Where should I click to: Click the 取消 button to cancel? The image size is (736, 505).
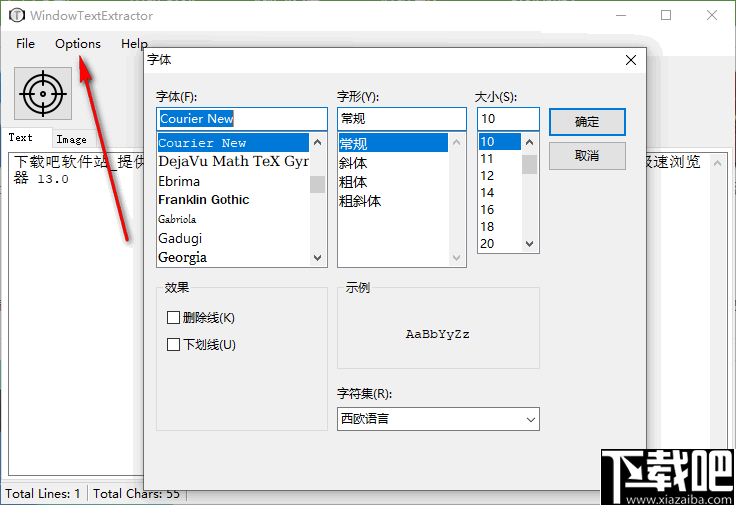[587, 156]
